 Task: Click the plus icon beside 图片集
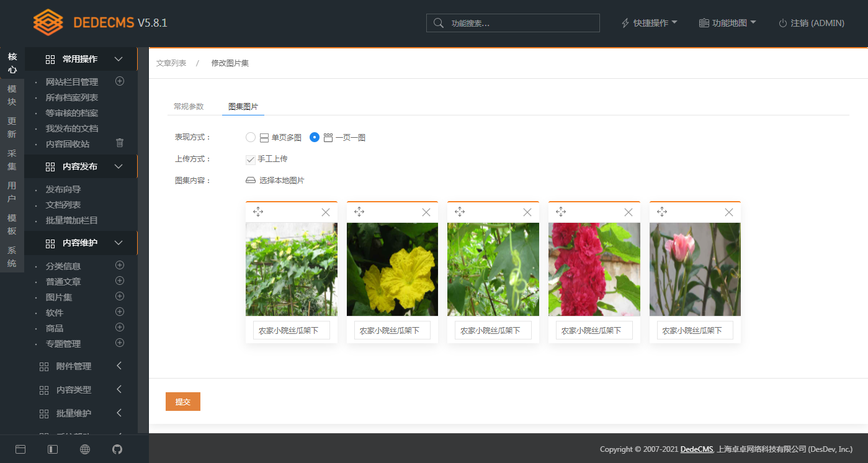click(119, 297)
